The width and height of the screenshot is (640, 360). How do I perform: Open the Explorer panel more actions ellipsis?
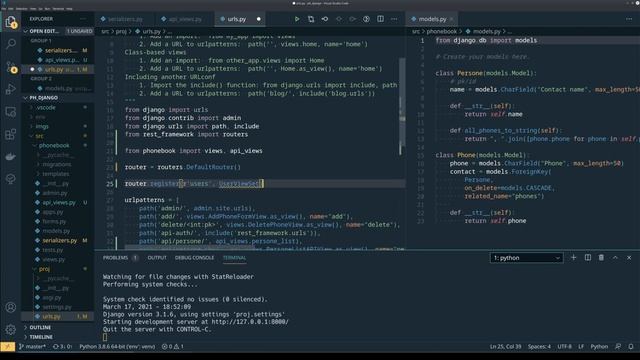[x=83, y=19]
